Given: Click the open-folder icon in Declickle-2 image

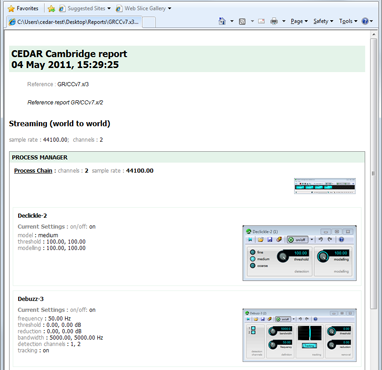Looking at the screenshot, I should [261, 239].
